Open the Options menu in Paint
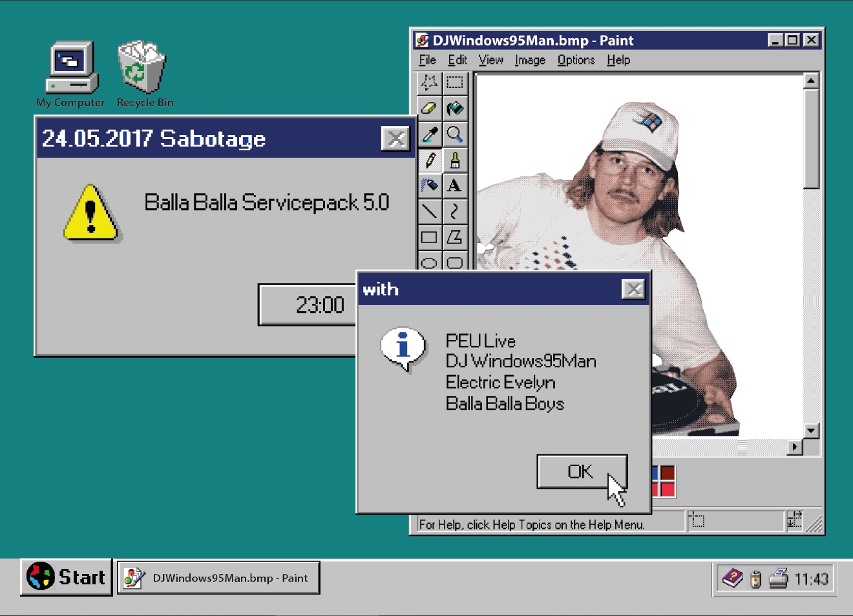This screenshot has width=853, height=616. (576, 60)
